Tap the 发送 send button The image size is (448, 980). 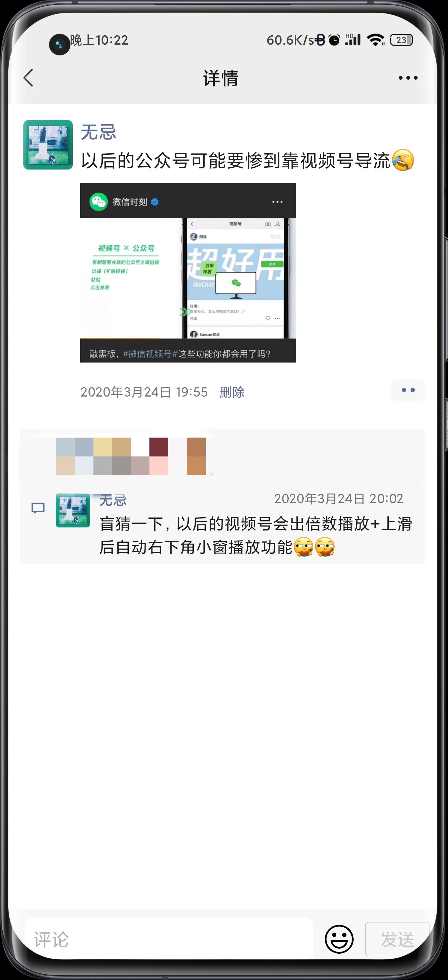[x=397, y=939]
